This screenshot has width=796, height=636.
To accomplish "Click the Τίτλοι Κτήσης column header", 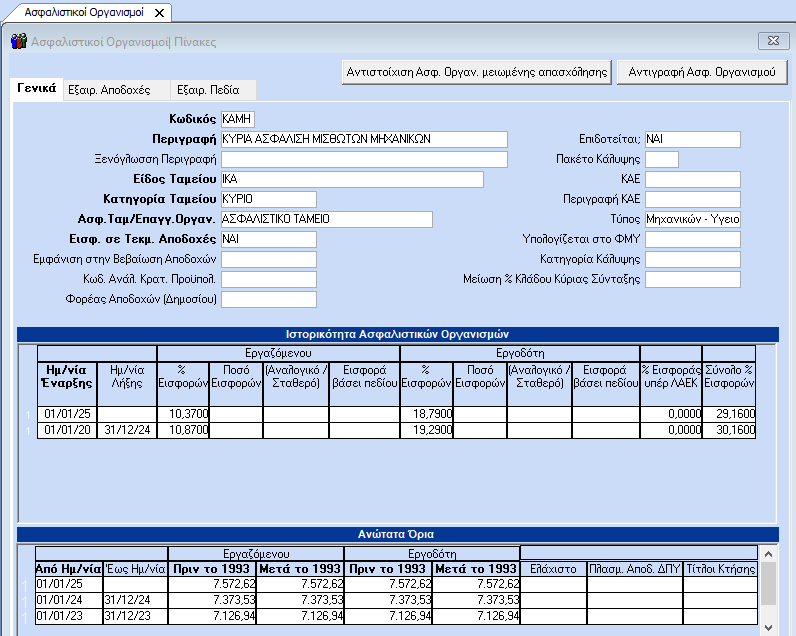I will point(720,569).
